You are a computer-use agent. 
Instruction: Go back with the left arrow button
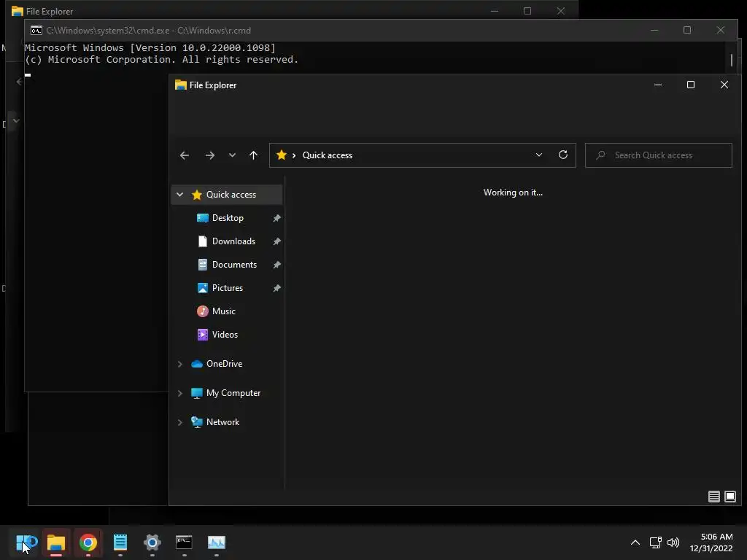coord(185,155)
